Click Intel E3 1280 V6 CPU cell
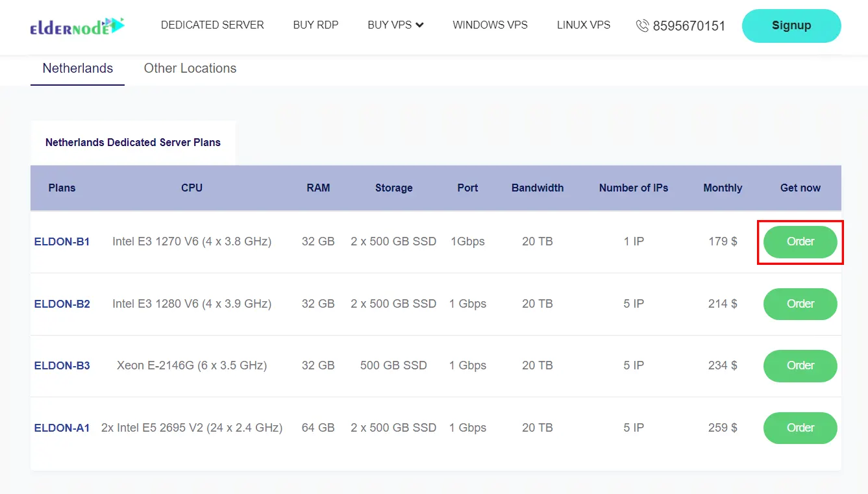Viewport: 868px width, 494px height. tap(192, 304)
